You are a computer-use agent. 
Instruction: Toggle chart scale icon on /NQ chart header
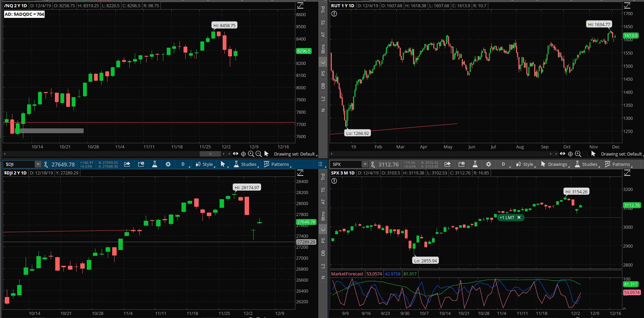(300, 5)
